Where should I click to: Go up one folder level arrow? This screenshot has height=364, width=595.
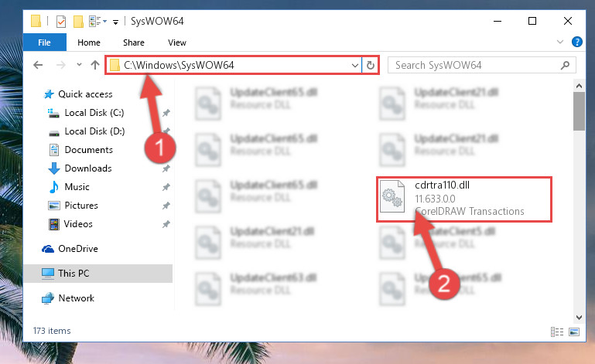click(95, 65)
